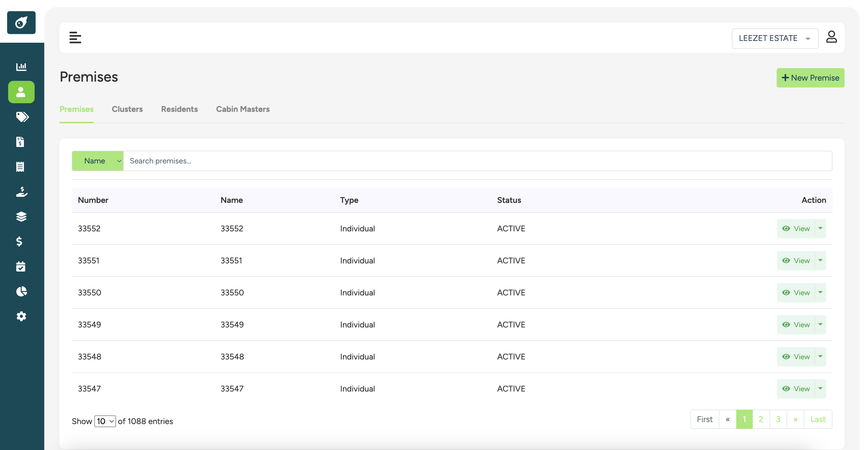Open the dashboard bar chart icon
This screenshot has width=868, height=450.
click(x=21, y=67)
